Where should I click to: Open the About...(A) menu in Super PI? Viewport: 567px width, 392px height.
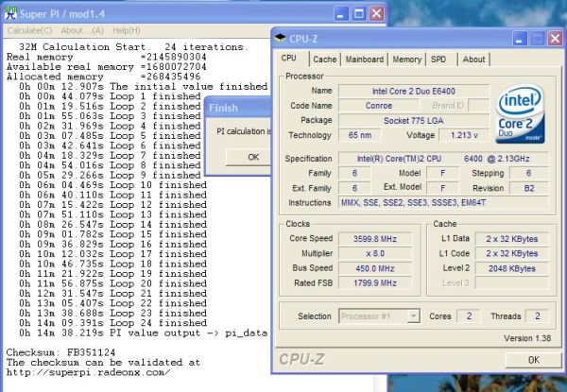[82, 30]
